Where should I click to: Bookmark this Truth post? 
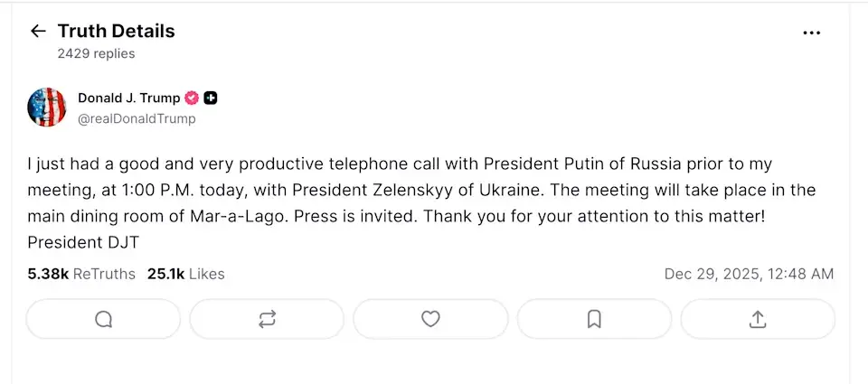click(x=594, y=319)
